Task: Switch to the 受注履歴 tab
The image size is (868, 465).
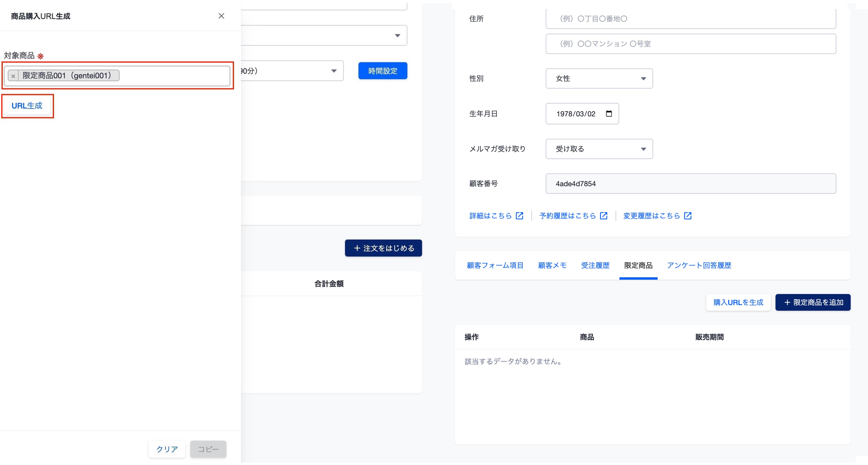Action: [x=595, y=266]
